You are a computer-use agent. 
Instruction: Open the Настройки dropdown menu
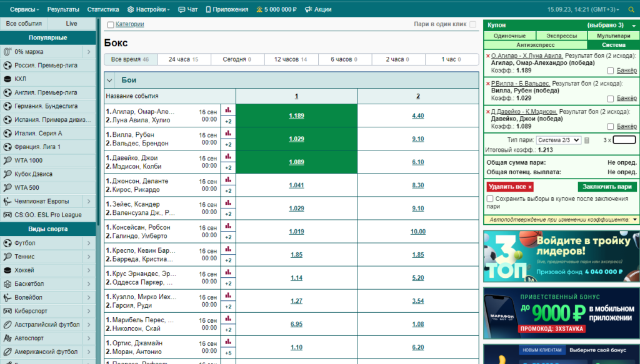[149, 9]
